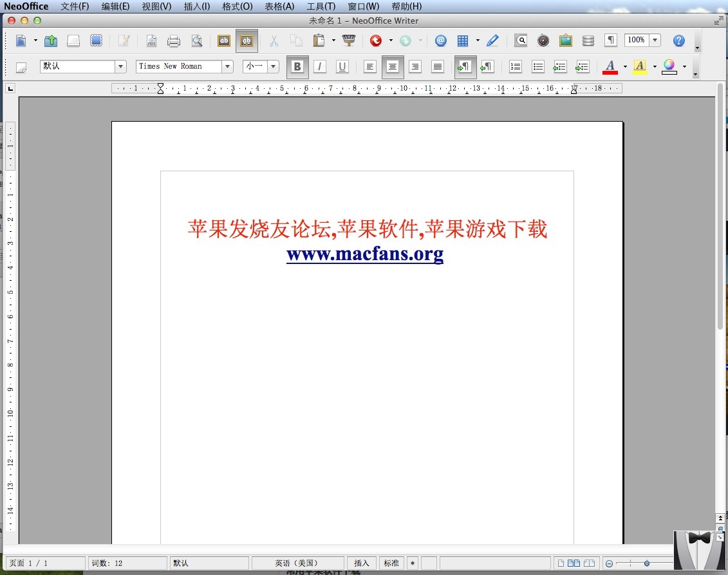This screenshot has width=728, height=575.
Task: Expand the Undo history arrow
Action: 391,41
